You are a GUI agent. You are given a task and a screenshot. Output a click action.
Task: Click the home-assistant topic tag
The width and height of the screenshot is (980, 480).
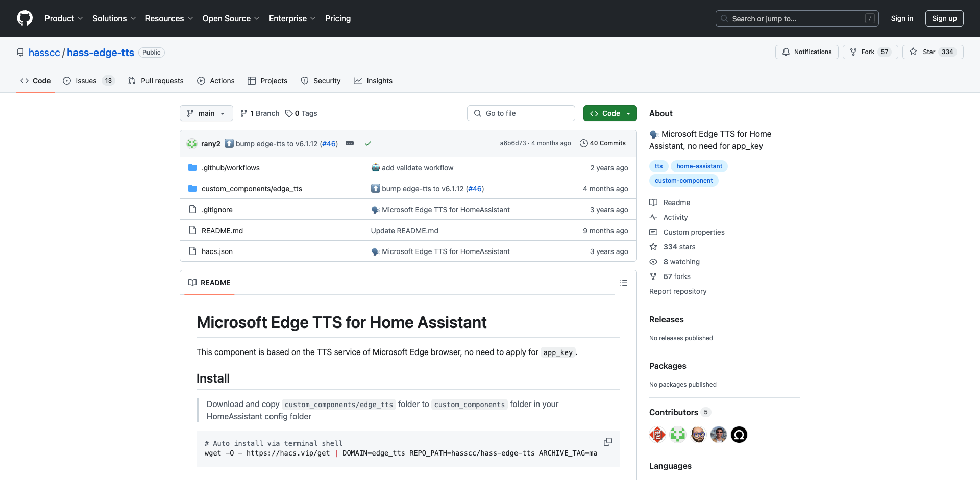coord(699,166)
